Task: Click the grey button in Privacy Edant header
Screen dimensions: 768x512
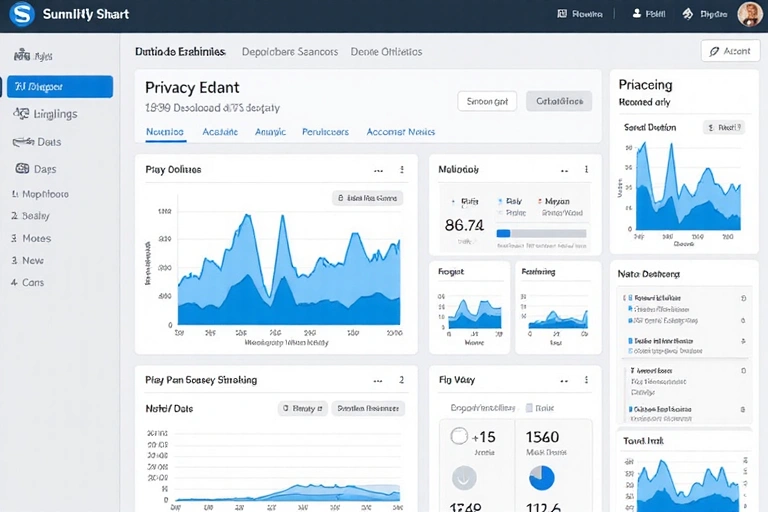Action: (559, 101)
